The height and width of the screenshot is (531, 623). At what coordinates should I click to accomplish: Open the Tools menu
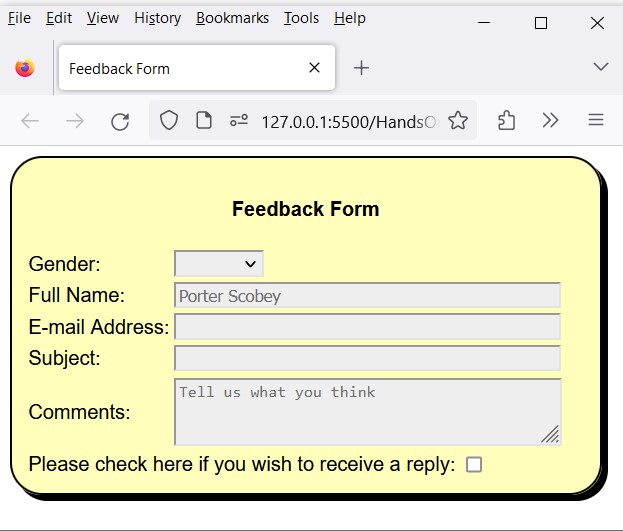(x=301, y=18)
